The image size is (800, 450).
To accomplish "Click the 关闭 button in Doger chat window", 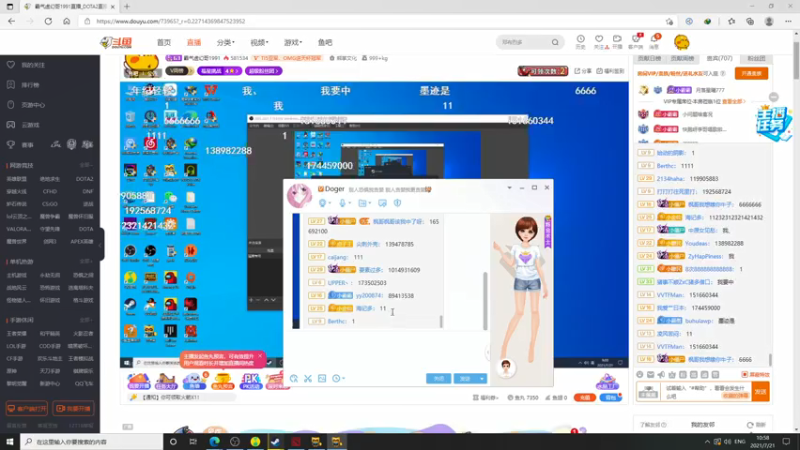I will pos(439,379).
